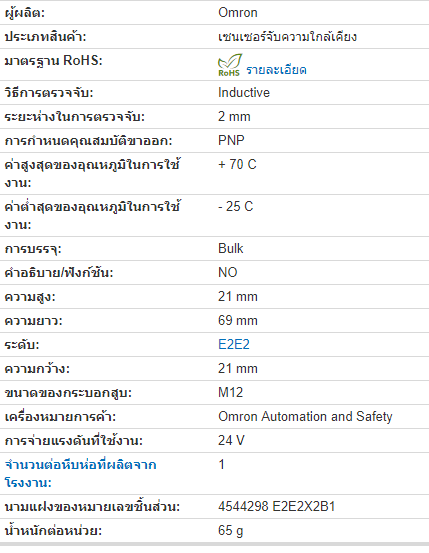Click the จำนวนต่อหีบห่อที่ผลิตจากโรงงาน label link
Viewport: 429px width, 553px height.
[80, 473]
